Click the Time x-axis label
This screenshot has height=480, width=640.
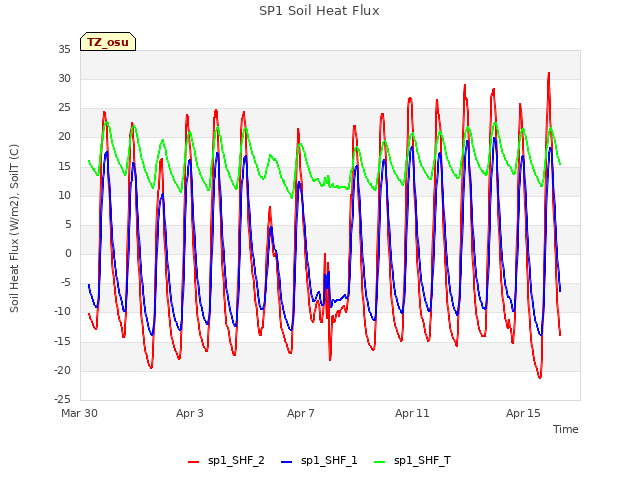tap(565, 429)
